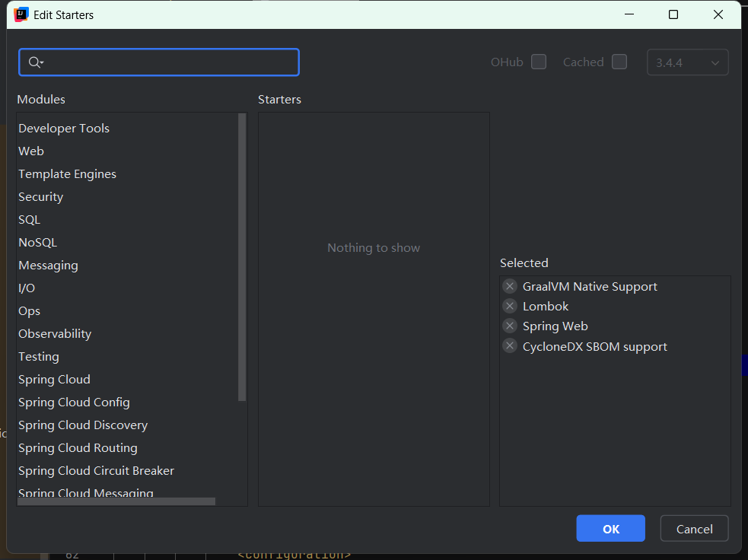
Task: Select the Observability module
Action: tap(128, 334)
